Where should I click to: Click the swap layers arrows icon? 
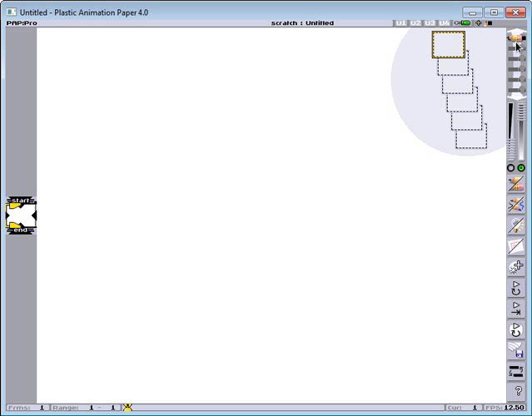516,371
